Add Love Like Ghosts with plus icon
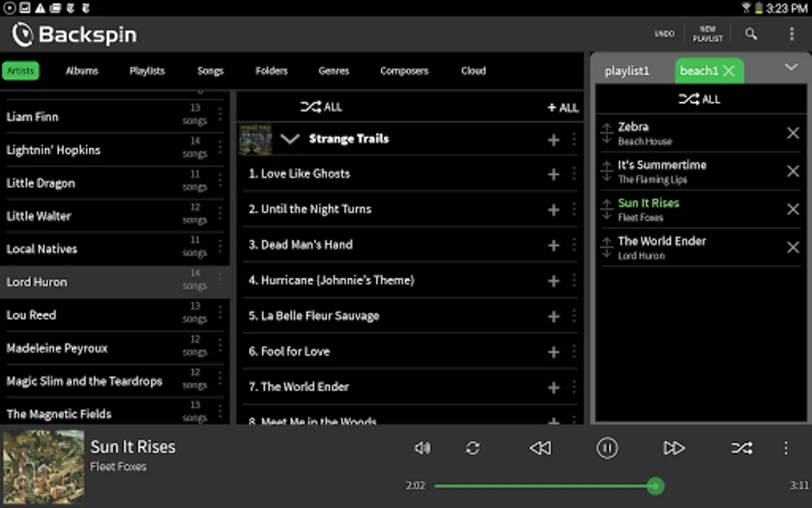Screen dimensions: 812x508 pyautogui.click(x=554, y=174)
